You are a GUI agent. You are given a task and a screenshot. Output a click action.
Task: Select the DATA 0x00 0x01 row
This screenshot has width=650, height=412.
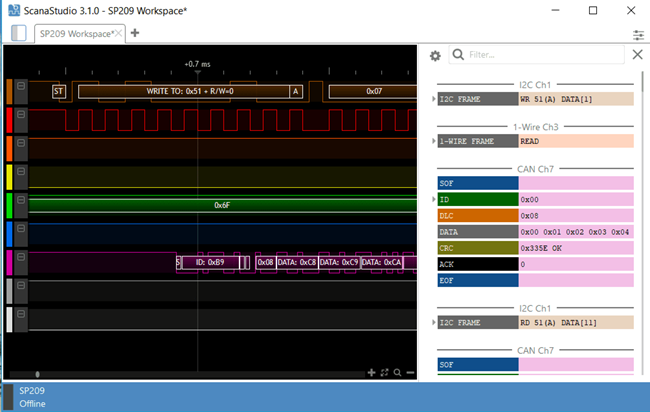pos(535,232)
